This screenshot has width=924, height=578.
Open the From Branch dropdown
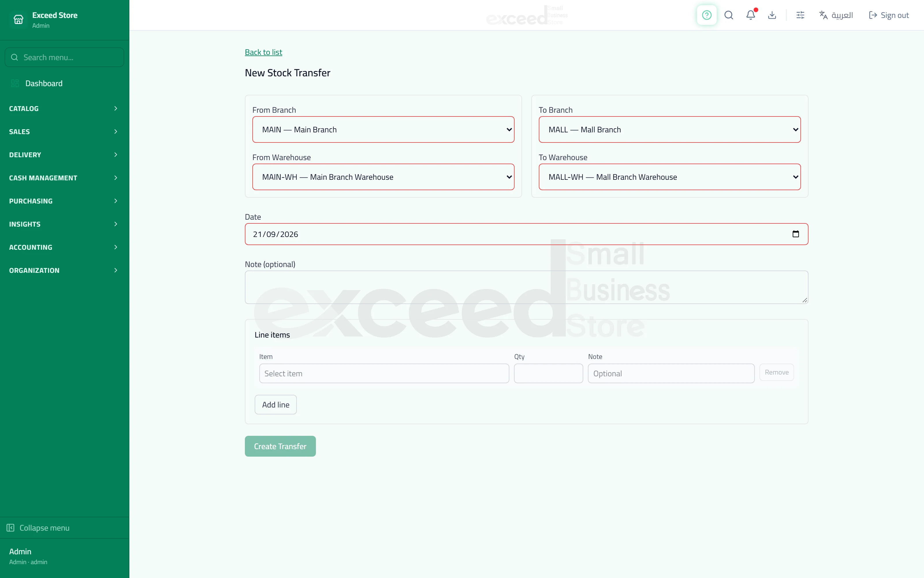coord(383,129)
